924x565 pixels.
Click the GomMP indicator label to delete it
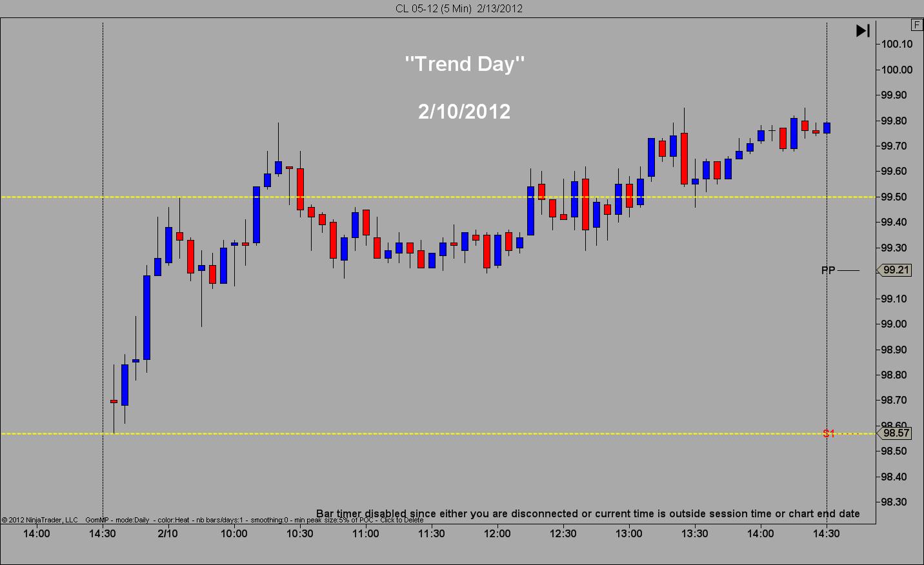pos(254,520)
